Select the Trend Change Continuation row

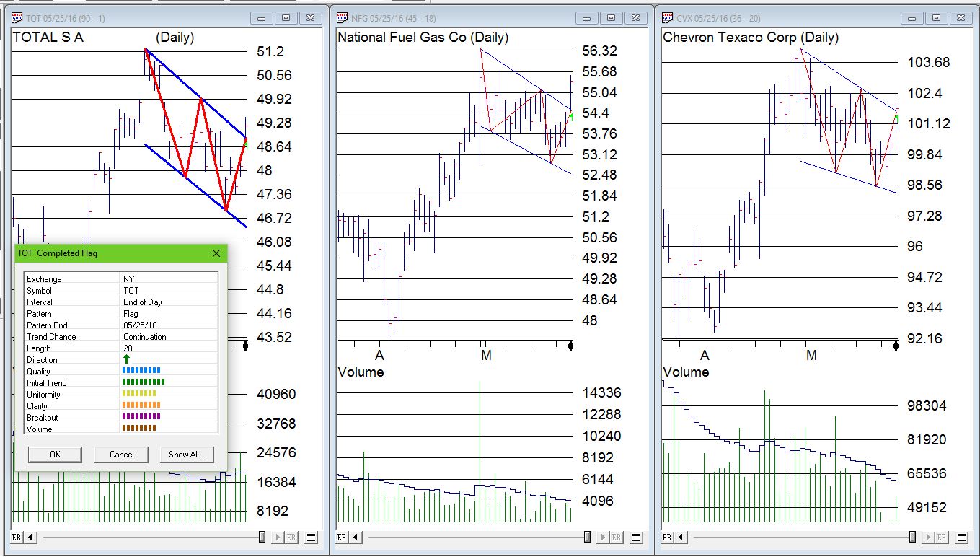click(x=121, y=337)
